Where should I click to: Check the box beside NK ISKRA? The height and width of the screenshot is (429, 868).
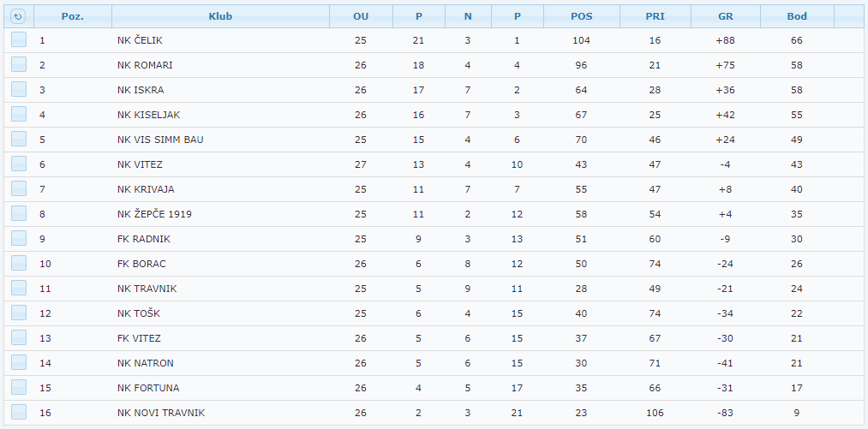(x=19, y=90)
